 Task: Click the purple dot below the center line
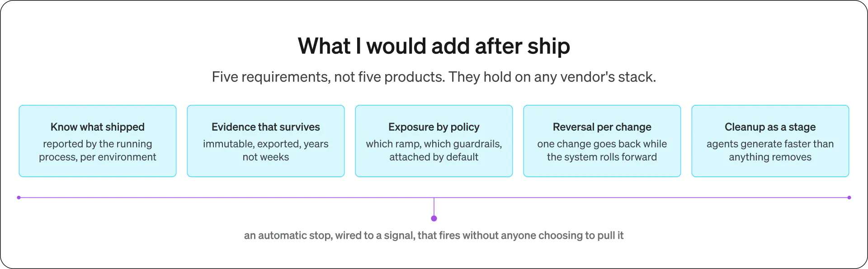click(434, 218)
